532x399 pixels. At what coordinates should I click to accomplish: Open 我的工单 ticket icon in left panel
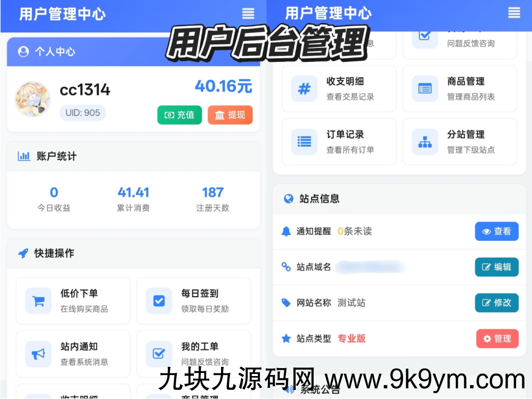159,354
